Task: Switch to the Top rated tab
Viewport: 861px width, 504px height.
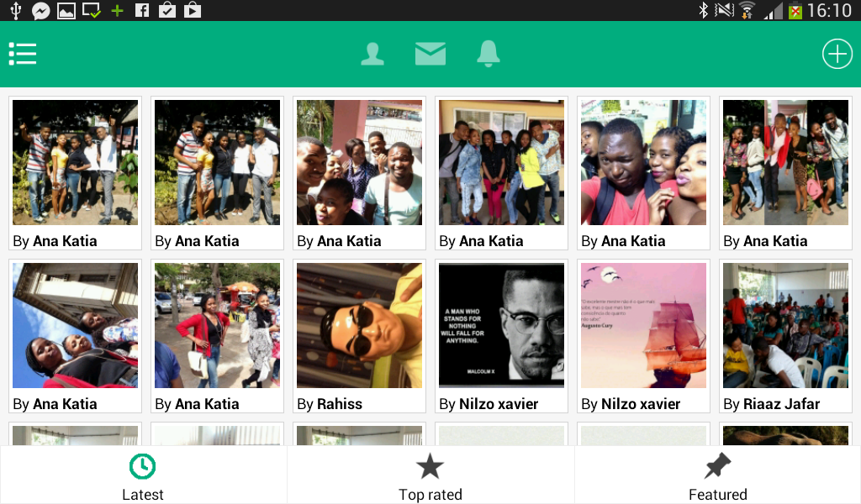Action: 430,475
